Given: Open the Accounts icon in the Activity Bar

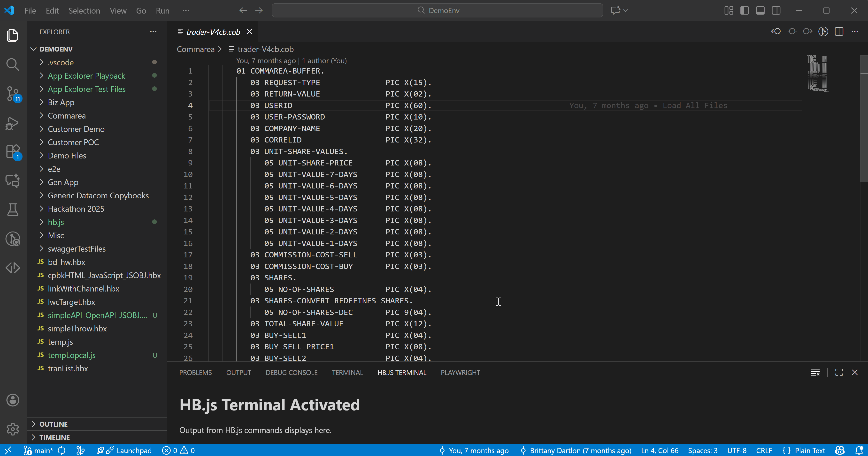Looking at the screenshot, I should (12, 400).
